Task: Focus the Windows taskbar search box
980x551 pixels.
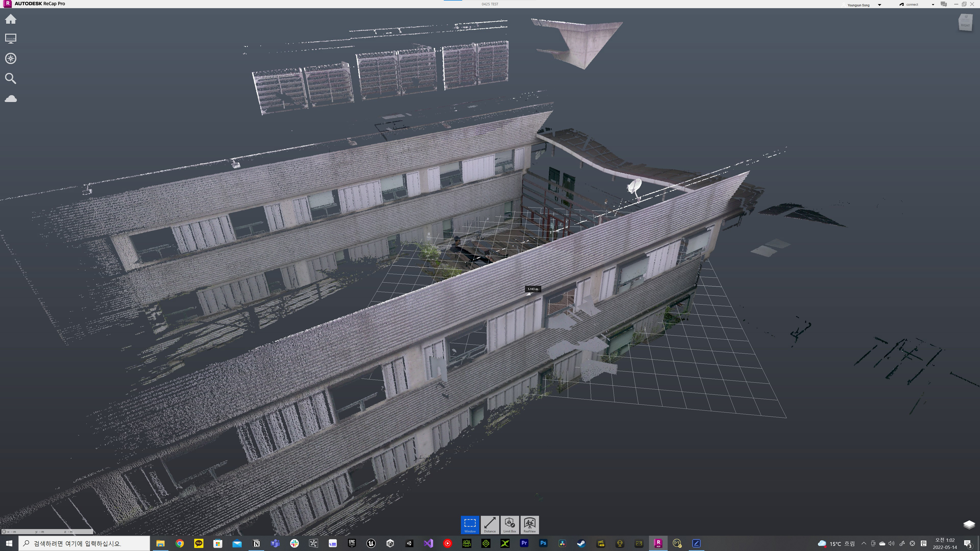Action: tap(84, 543)
